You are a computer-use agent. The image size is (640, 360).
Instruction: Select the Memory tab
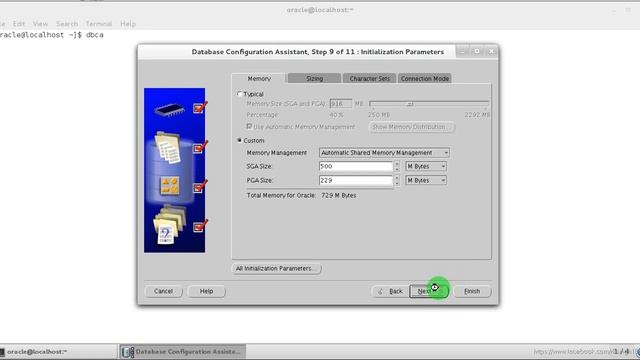(259, 78)
